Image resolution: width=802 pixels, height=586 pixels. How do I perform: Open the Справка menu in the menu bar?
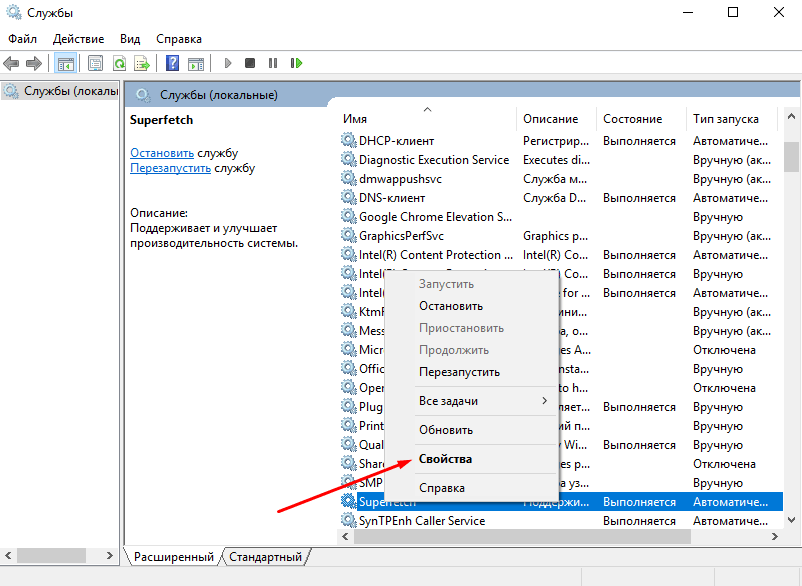[179, 39]
